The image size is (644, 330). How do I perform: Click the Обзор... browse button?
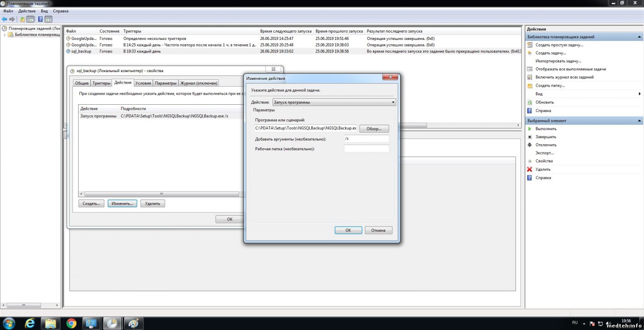(x=374, y=129)
